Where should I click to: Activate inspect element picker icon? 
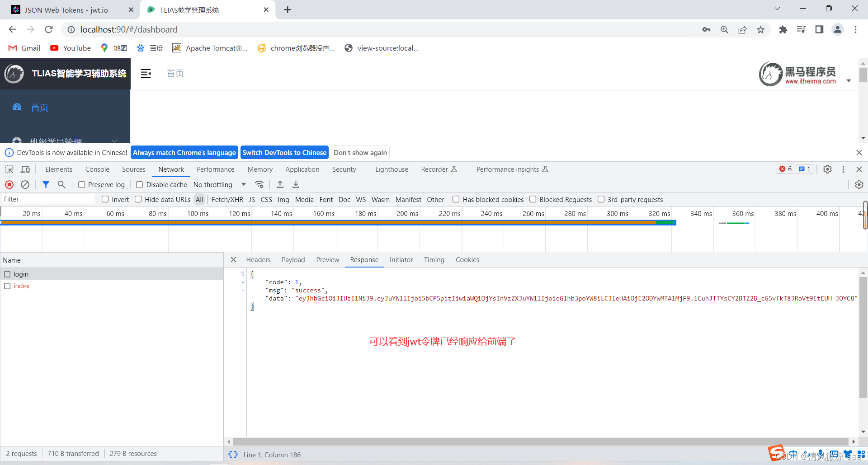point(9,169)
